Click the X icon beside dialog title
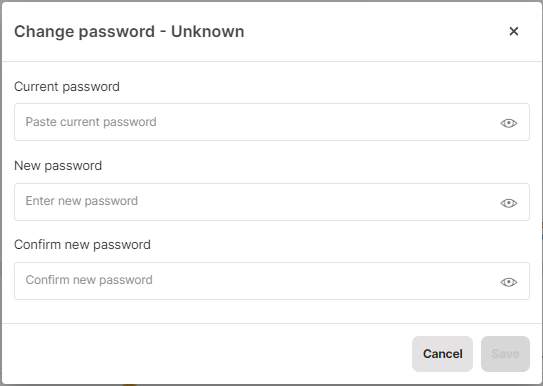This screenshot has width=543, height=386. click(514, 31)
